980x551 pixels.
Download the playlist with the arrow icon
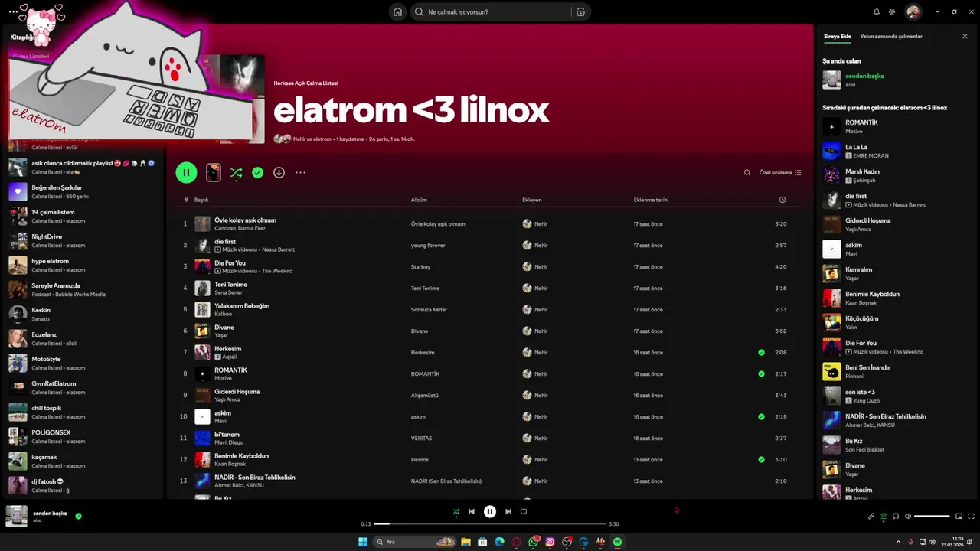(x=279, y=172)
